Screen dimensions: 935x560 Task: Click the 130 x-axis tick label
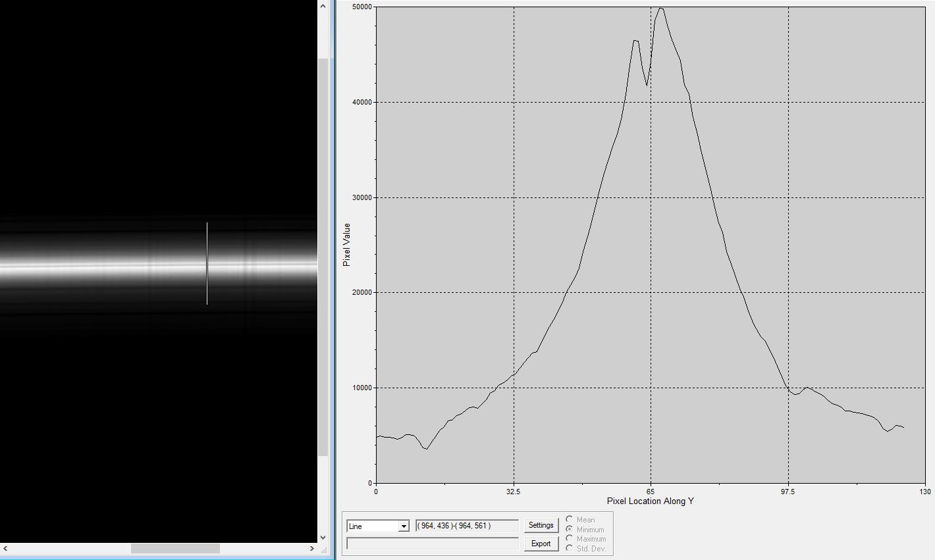coord(925,492)
